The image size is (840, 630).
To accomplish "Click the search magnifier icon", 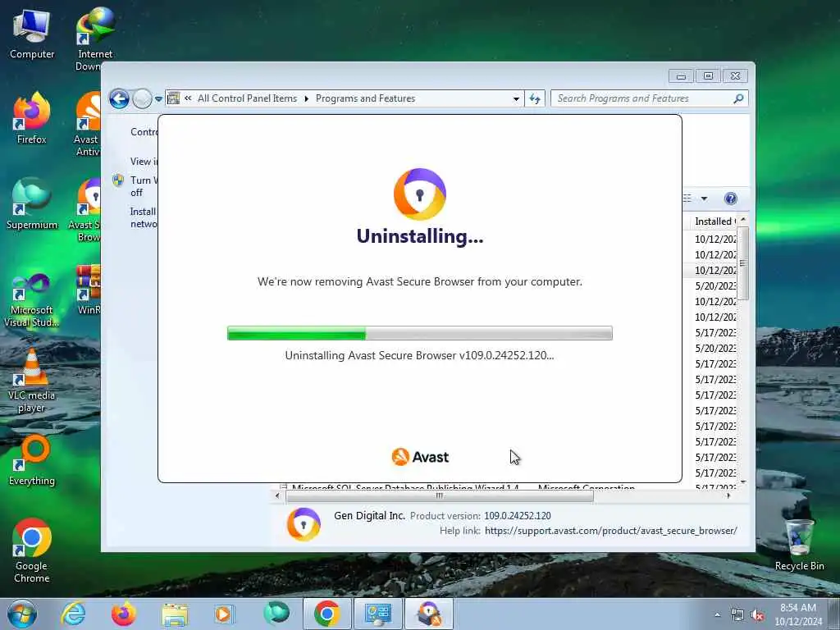I will 739,98.
